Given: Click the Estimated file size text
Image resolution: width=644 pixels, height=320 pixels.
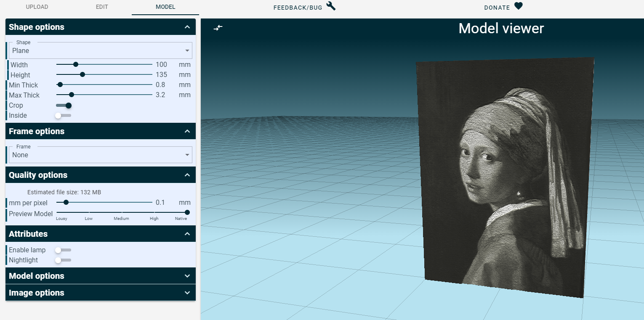Looking at the screenshot, I should [x=64, y=192].
